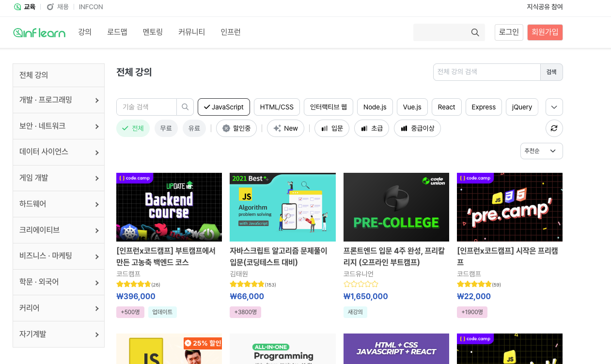
Task: Expand 보안 · 네트워크 category
Action: pyautogui.click(x=59, y=126)
